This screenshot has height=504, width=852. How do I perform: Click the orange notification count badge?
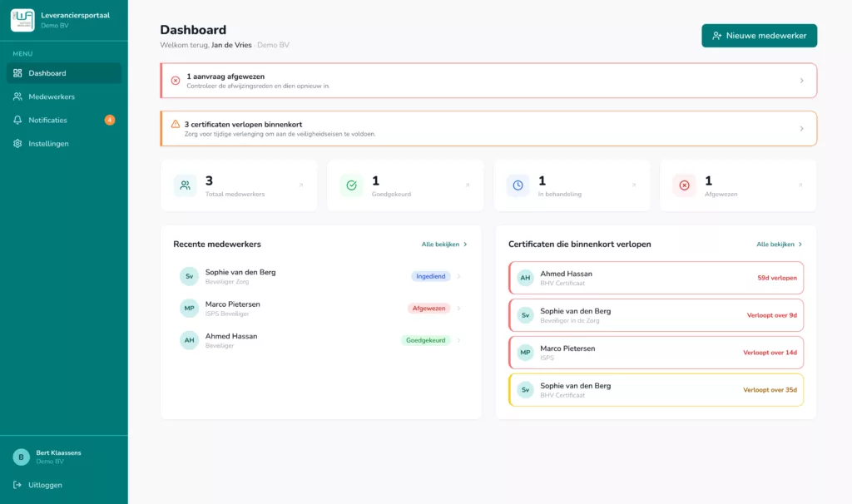coord(110,120)
